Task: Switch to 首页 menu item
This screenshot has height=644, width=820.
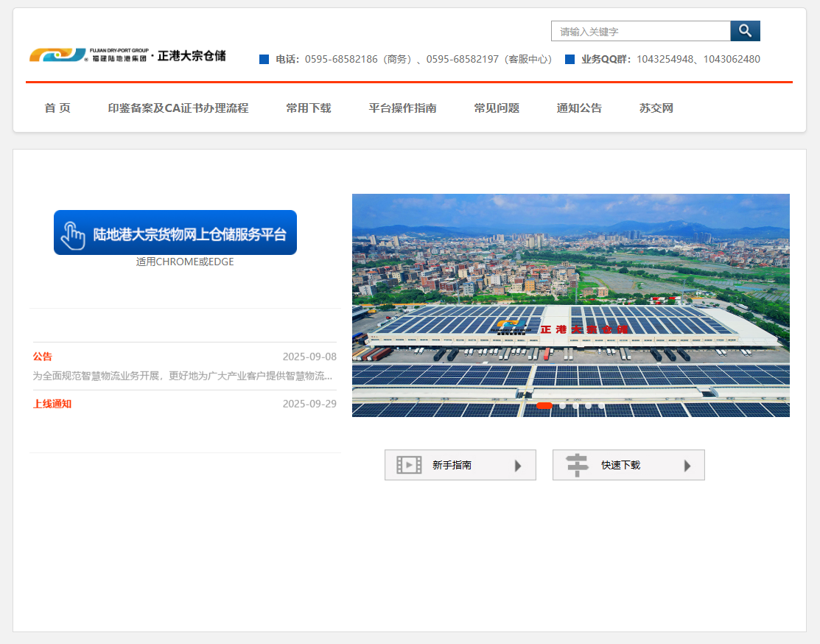Action: (x=57, y=108)
